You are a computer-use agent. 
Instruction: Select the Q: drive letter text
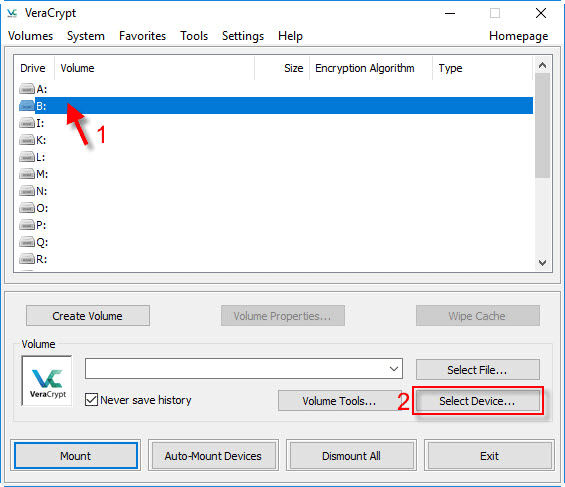42,242
